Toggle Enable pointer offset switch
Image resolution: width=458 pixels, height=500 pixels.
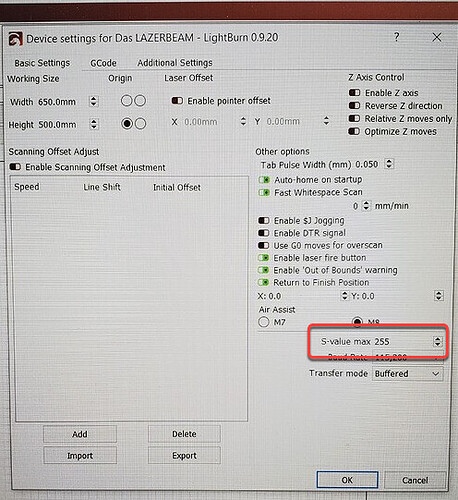(177, 101)
